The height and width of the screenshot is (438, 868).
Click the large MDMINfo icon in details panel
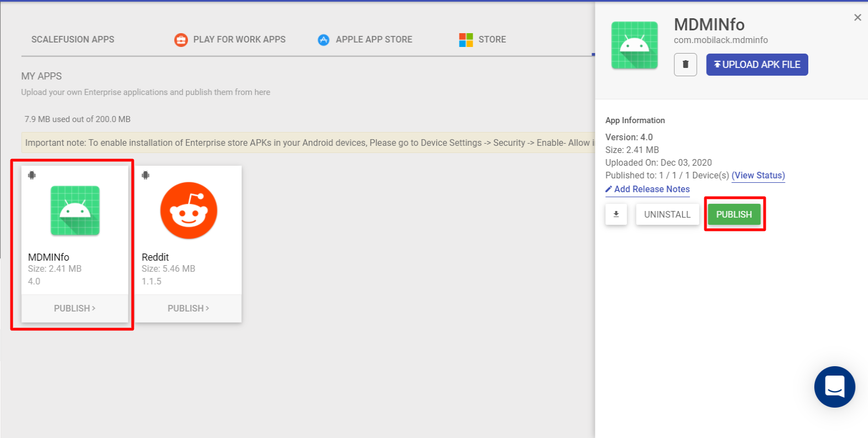pos(634,45)
